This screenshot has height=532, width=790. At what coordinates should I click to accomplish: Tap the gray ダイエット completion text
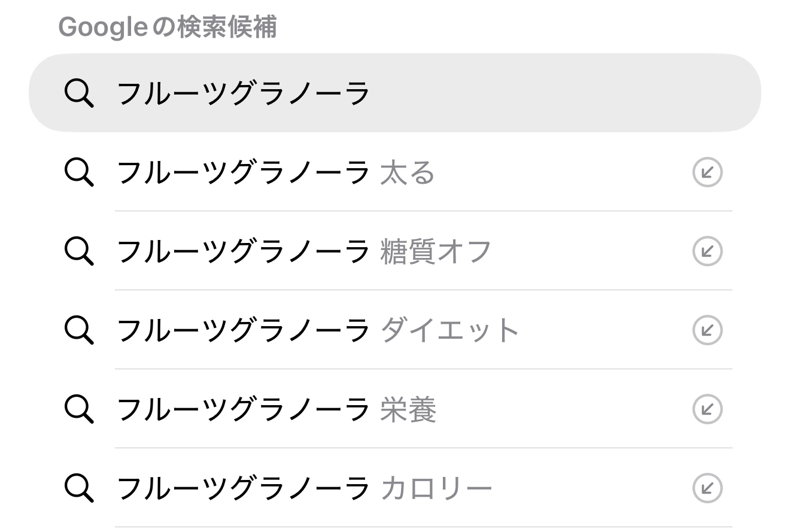tap(449, 330)
